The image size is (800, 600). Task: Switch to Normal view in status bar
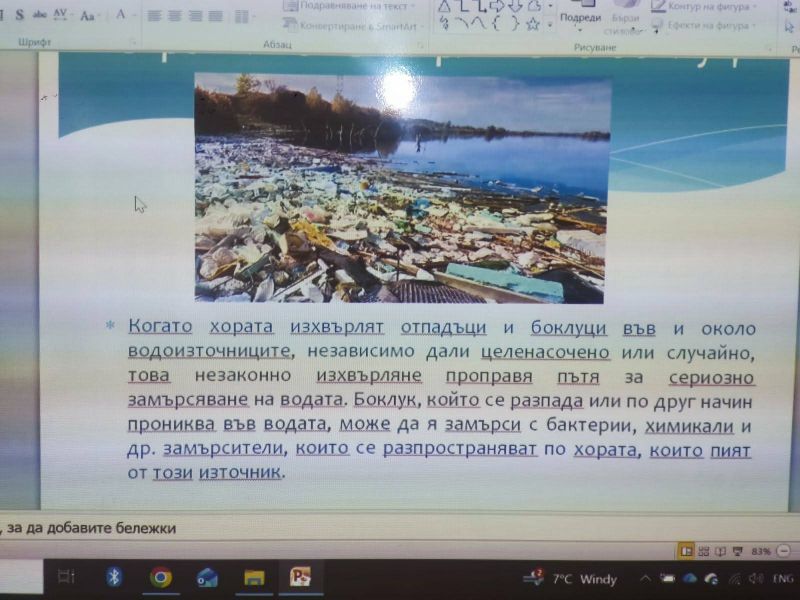pos(686,550)
